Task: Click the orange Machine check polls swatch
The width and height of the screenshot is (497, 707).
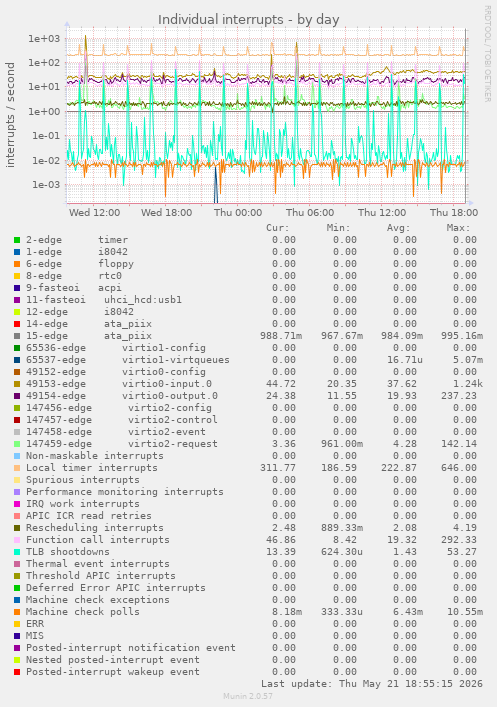Action: (x=17, y=612)
